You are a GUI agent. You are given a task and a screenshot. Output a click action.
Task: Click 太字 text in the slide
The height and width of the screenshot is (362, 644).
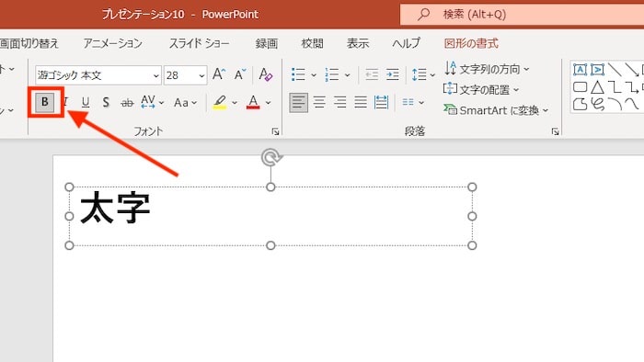[x=115, y=208]
